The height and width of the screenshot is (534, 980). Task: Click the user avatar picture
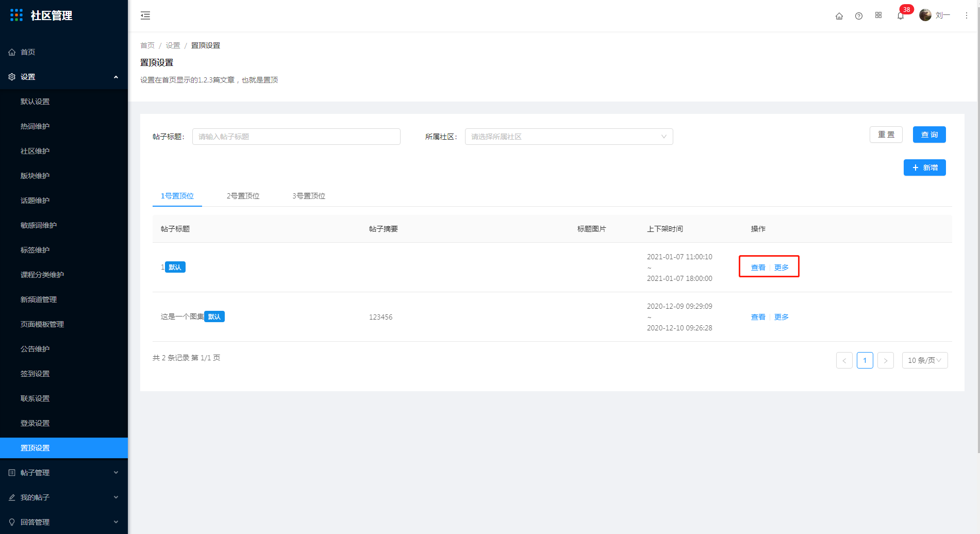925,15
